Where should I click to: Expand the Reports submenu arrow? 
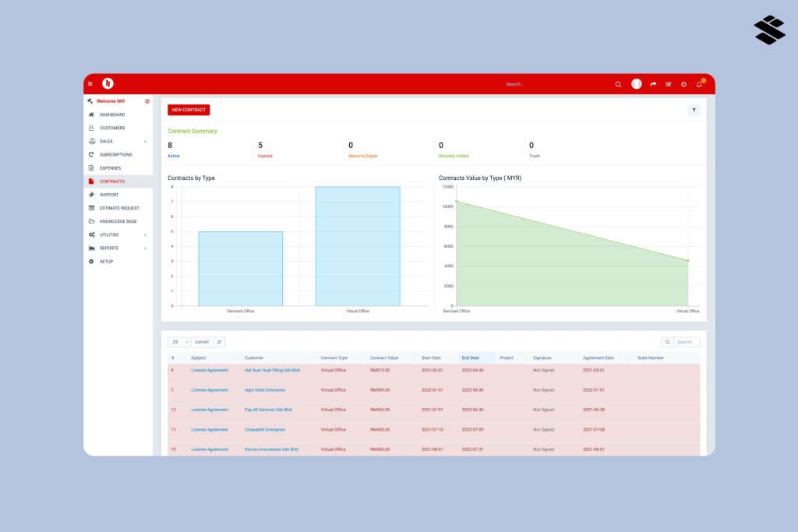(146, 248)
